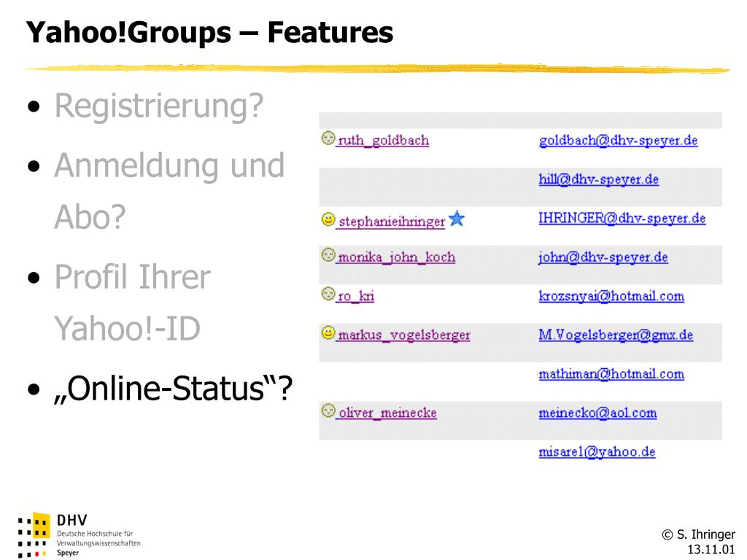Click the smiley icon beside ruth_goldbach

click(x=328, y=138)
